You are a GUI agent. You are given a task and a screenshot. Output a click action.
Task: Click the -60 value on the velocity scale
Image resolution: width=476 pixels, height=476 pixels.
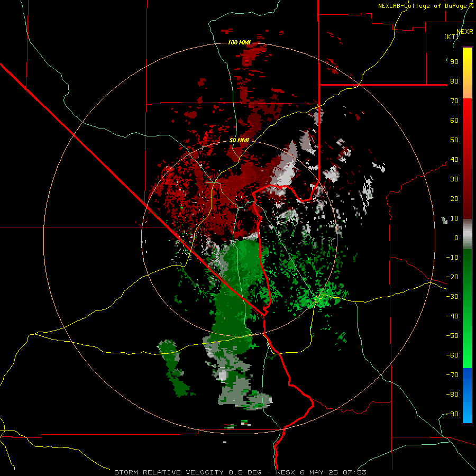click(452, 355)
